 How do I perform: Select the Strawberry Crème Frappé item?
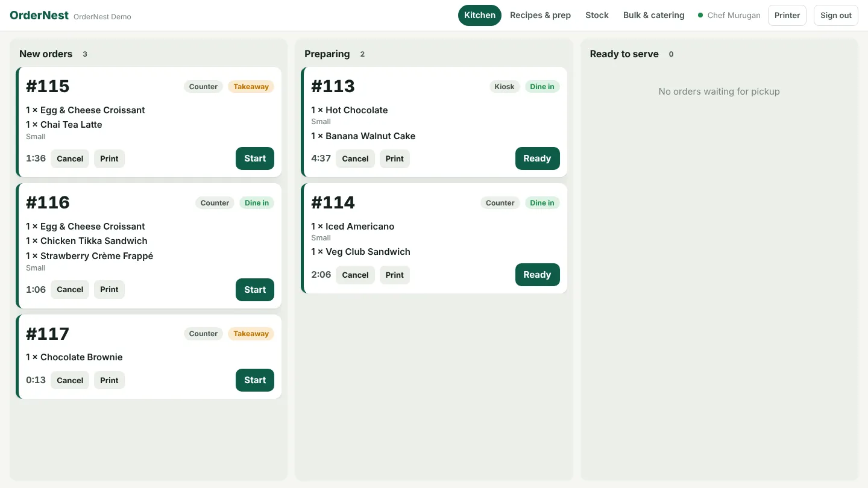89,256
